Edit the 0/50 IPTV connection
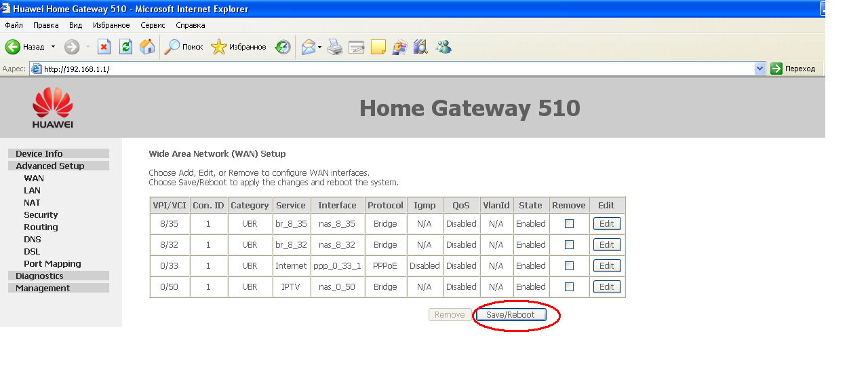This screenshot has height=374, width=868. (x=607, y=286)
